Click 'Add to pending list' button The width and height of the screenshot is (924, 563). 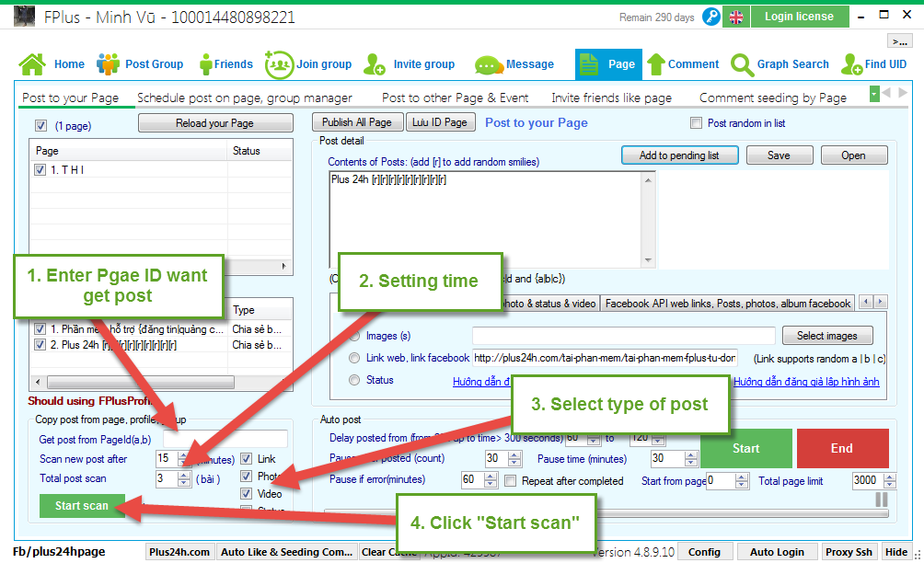(679, 155)
